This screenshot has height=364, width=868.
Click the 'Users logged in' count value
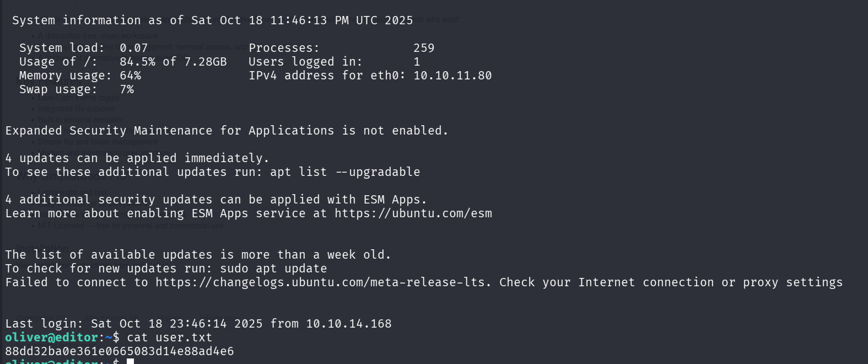417,62
